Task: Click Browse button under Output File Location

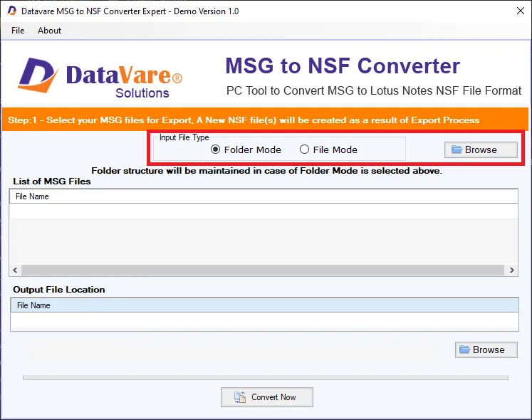Action: [x=486, y=350]
